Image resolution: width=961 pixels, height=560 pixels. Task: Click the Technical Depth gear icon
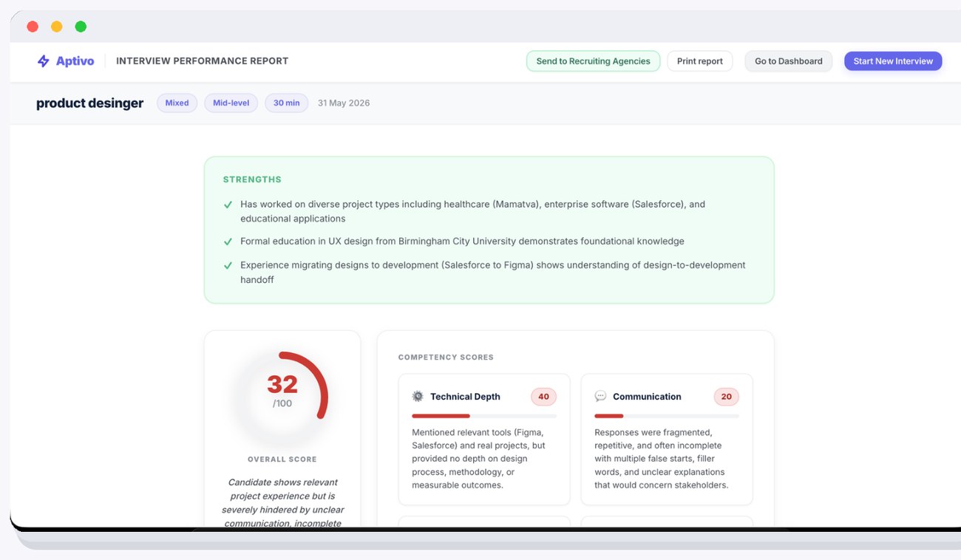point(418,397)
